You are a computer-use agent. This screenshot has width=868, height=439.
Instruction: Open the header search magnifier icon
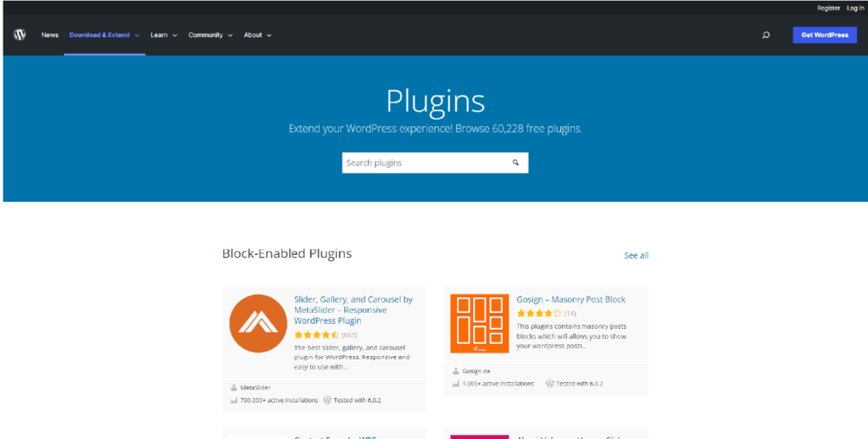click(766, 35)
